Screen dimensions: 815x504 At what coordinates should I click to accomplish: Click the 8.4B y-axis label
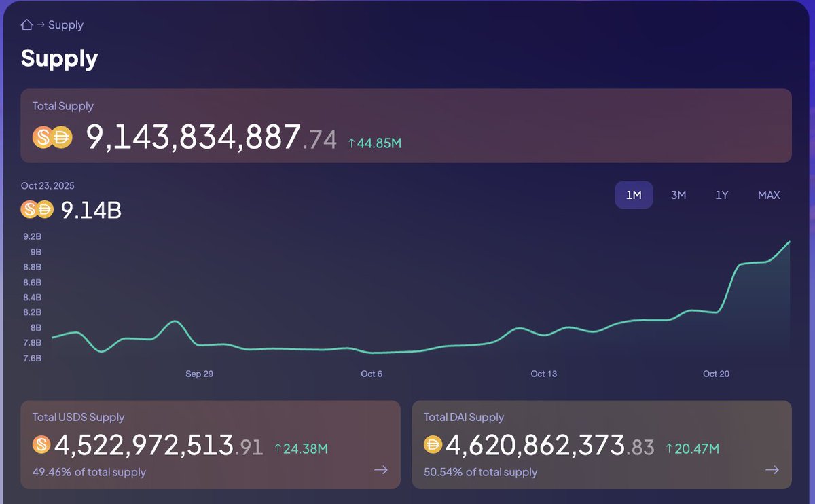pyautogui.click(x=33, y=298)
